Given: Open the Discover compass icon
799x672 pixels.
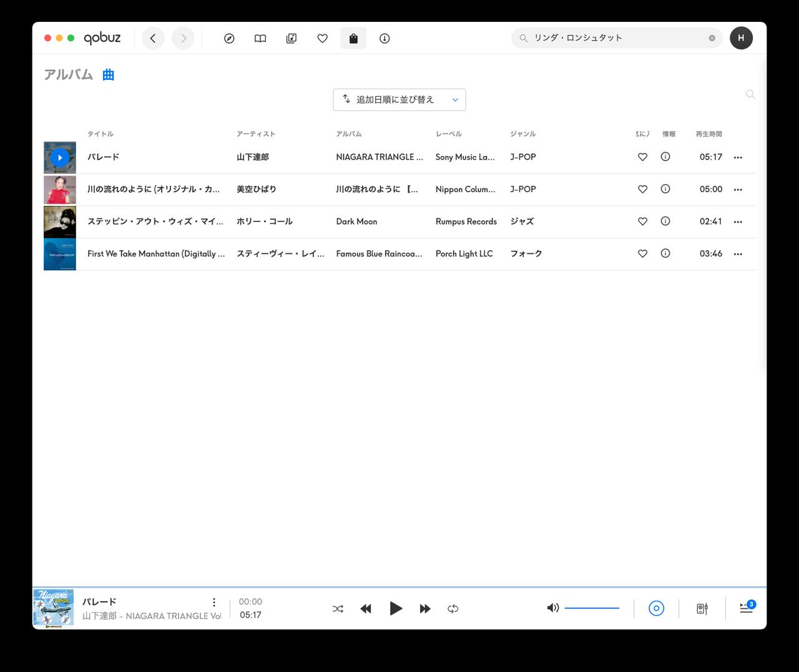Looking at the screenshot, I should (x=229, y=38).
